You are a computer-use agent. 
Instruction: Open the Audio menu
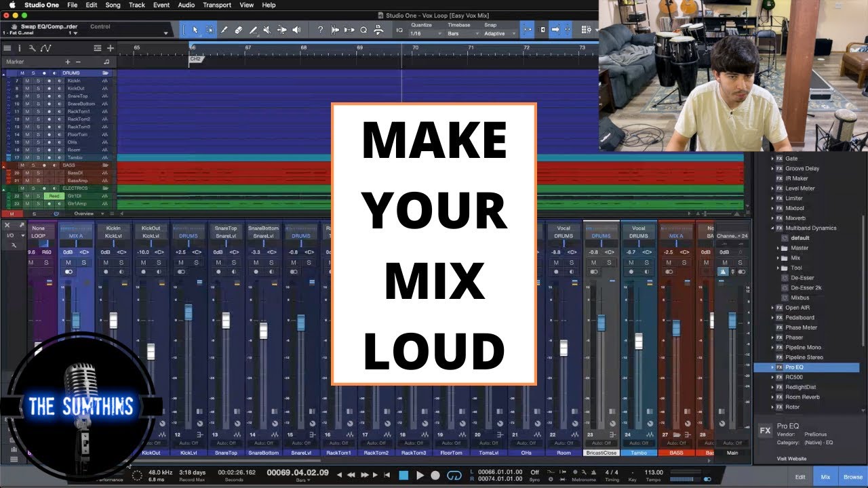pyautogui.click(x=186, y=5)
